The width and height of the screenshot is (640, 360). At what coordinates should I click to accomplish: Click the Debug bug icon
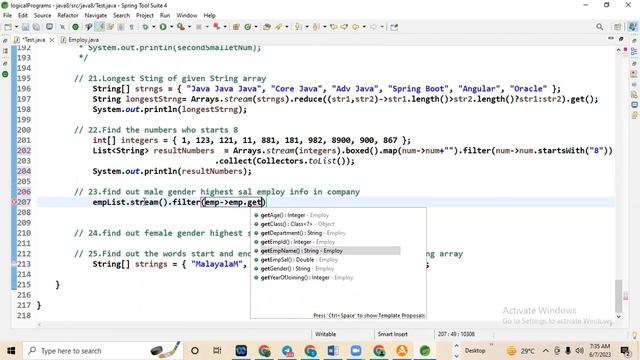click(x=145, y=27)
